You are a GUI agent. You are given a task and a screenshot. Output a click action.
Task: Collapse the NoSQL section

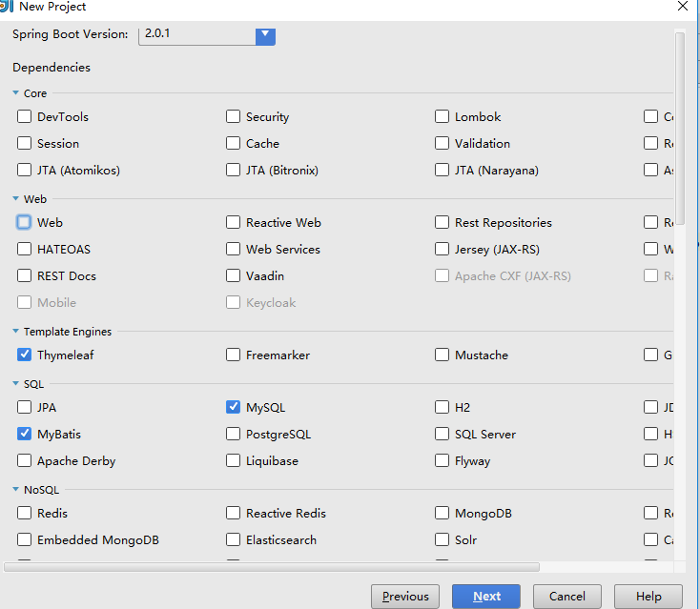15,490
